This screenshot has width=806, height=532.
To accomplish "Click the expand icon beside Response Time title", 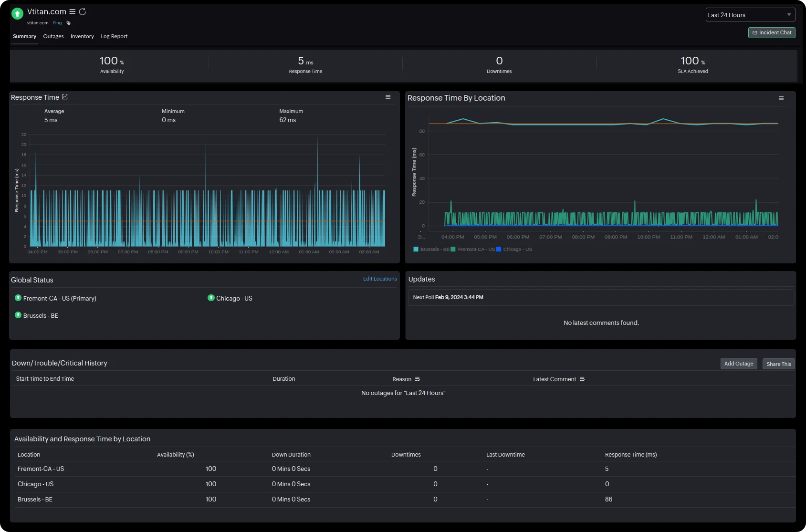I will (65, 97).
